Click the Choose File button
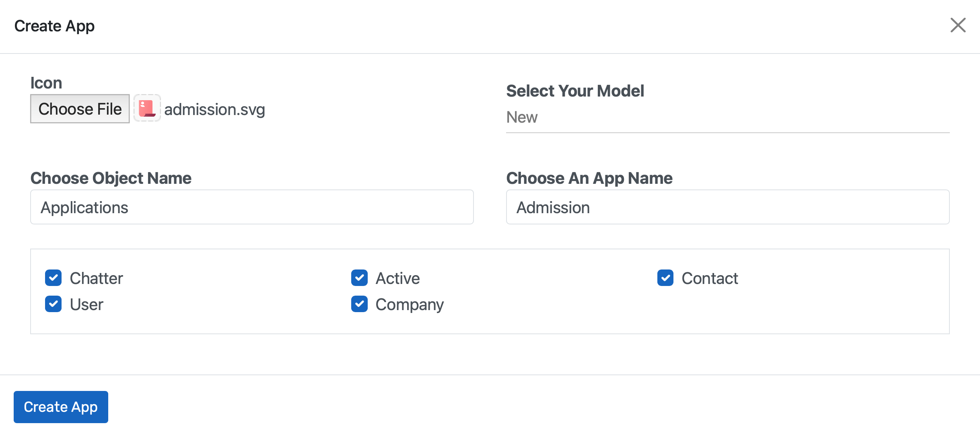This screenshot has height=436, width=980. (80, 108)
